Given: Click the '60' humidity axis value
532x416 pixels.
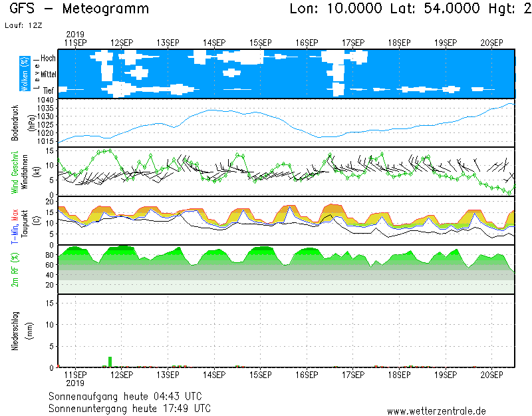Looking at the screenshot, I should [x=49, y=265].
